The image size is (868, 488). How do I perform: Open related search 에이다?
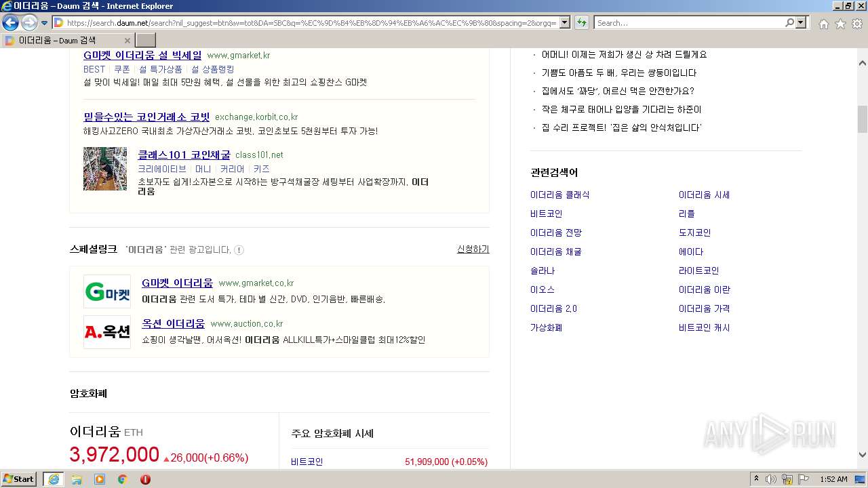(691, 251)
